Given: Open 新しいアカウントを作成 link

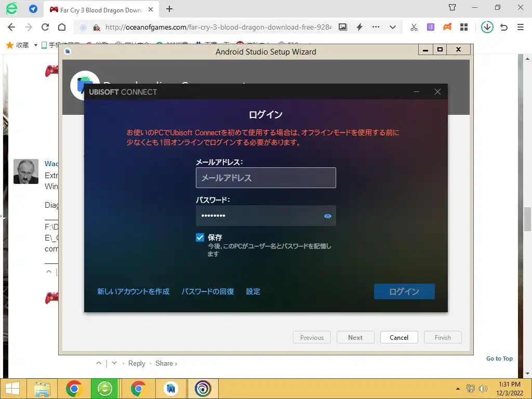Looking at the screenshot, I should tap(133, 291).
